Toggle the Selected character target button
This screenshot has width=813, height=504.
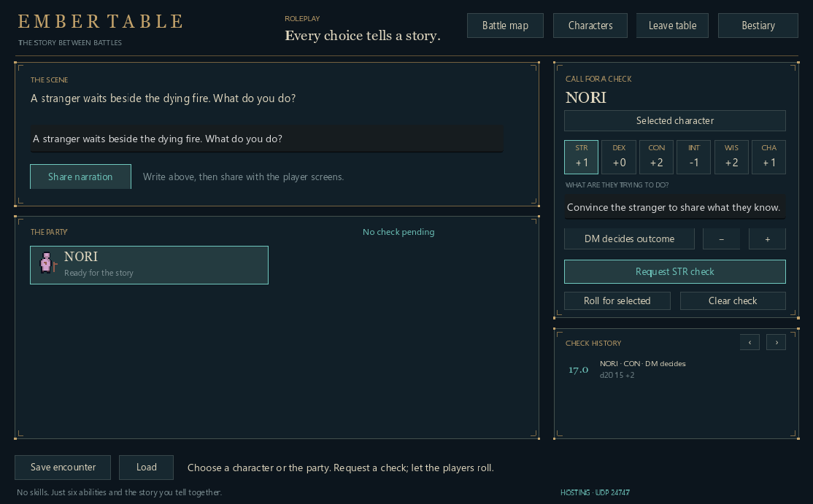pyautogui.click(x=675, y=120)
